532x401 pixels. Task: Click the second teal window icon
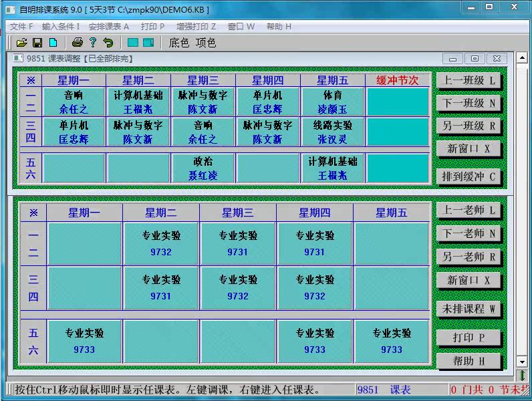tap(148, 42)
